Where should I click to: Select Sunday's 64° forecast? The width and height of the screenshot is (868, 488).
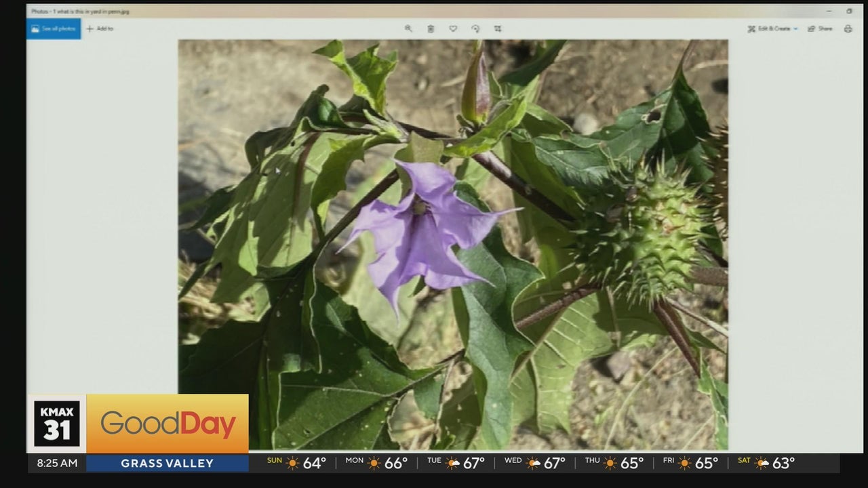click(x=295, y=463)
